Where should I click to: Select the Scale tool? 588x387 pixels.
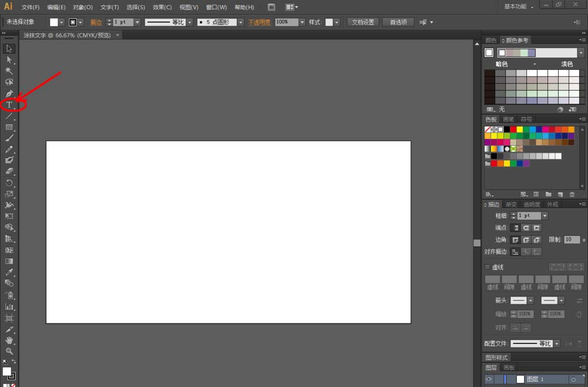(9, 194)
